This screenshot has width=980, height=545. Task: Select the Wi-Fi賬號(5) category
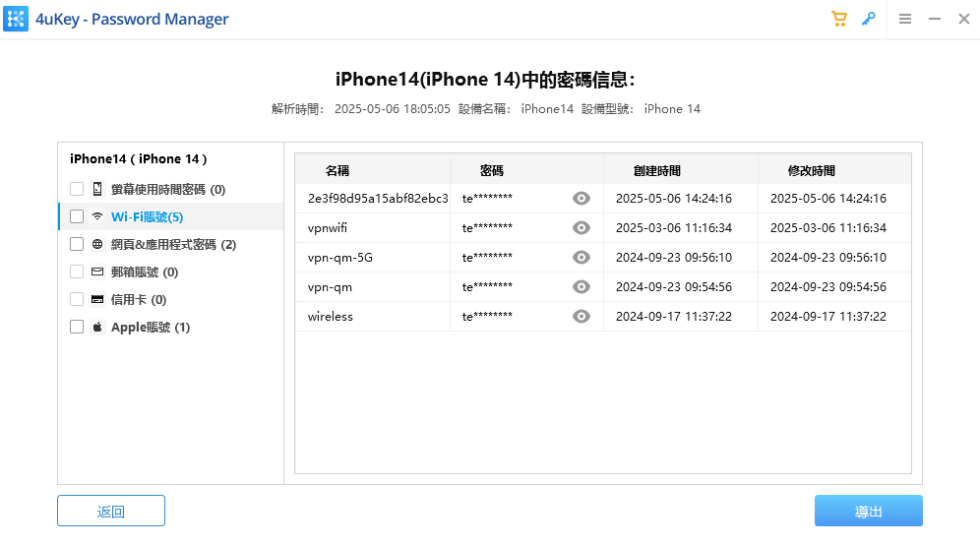[x=147, y=216]
